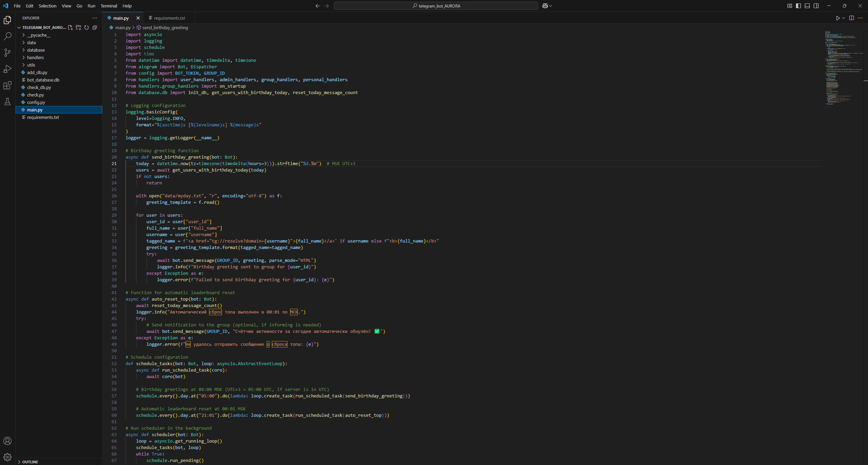Click line number 21 in the gutter
868x465 pixels.
point(114,163)
